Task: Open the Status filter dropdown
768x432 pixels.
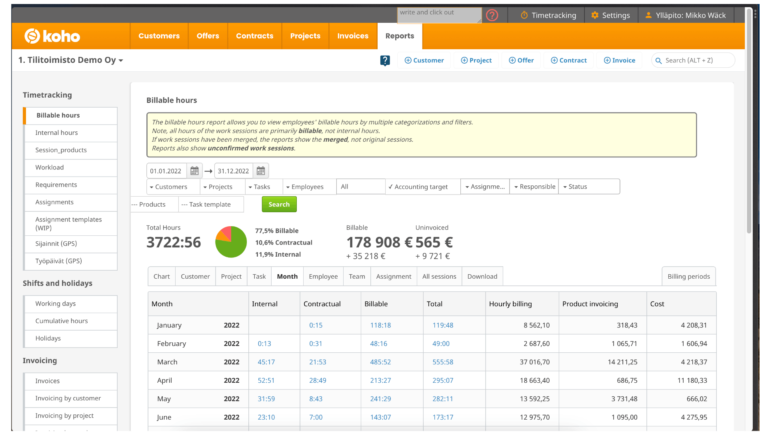Action: 588,186
